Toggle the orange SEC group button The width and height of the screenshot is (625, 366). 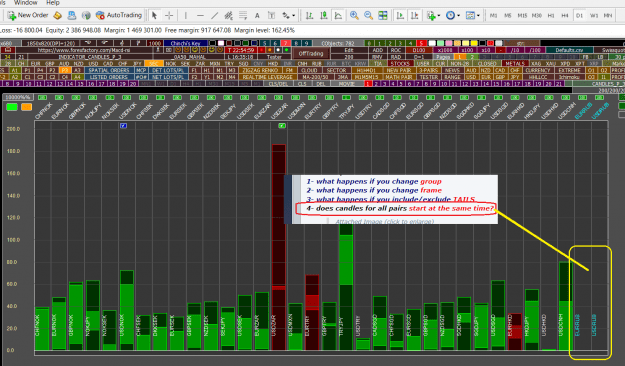(x=153, y=63)
